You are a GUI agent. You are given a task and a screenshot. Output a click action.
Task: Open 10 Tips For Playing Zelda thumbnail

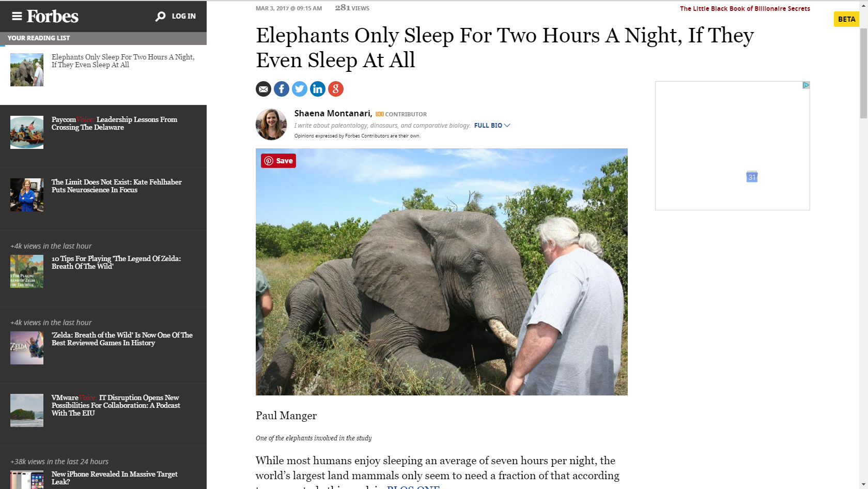click(27, 271)
